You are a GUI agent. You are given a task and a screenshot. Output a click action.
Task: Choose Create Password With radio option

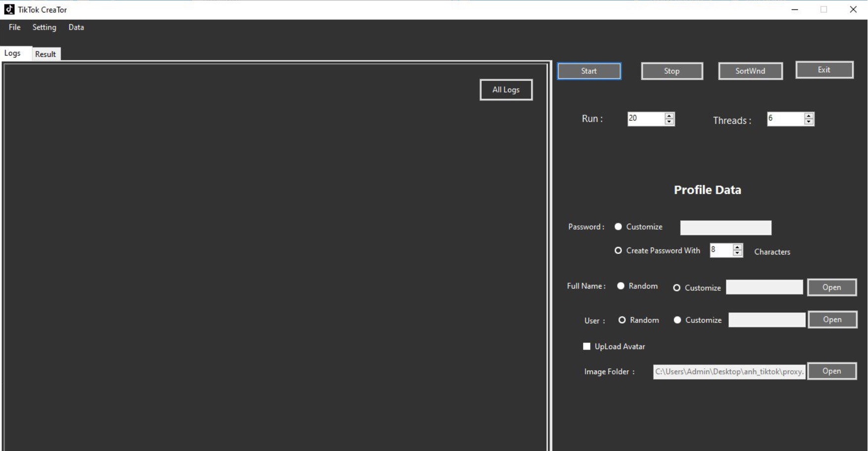(618, 251)
